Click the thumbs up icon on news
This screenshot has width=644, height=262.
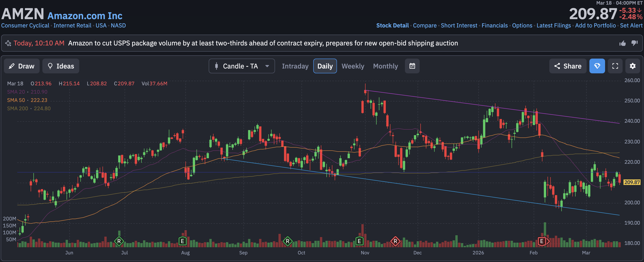(x=622, y=43)
